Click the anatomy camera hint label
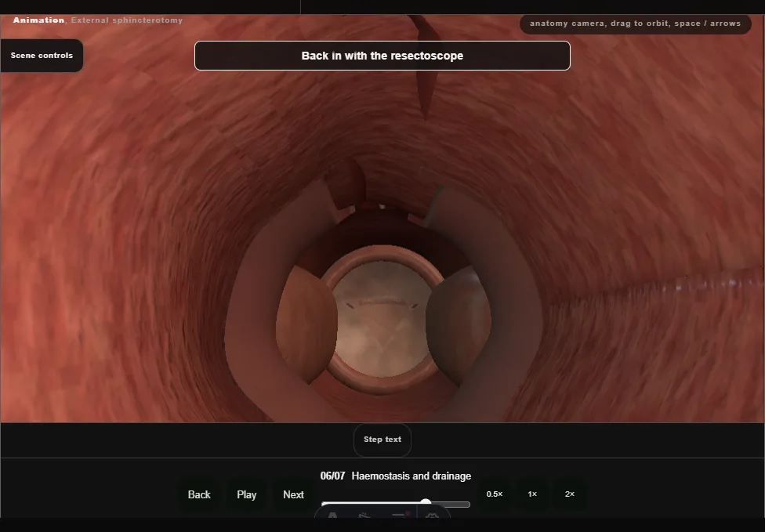Screen dimensions: 765x532 [x=635, y=24]
